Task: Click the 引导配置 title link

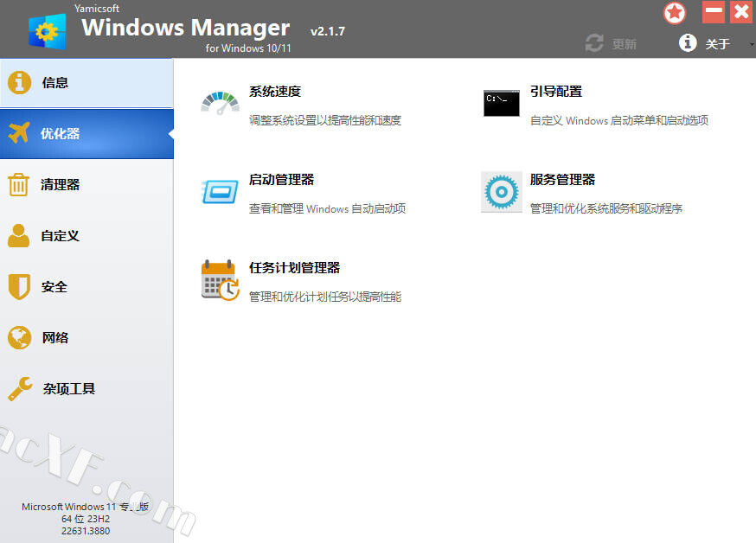Action: pos(556,92)
